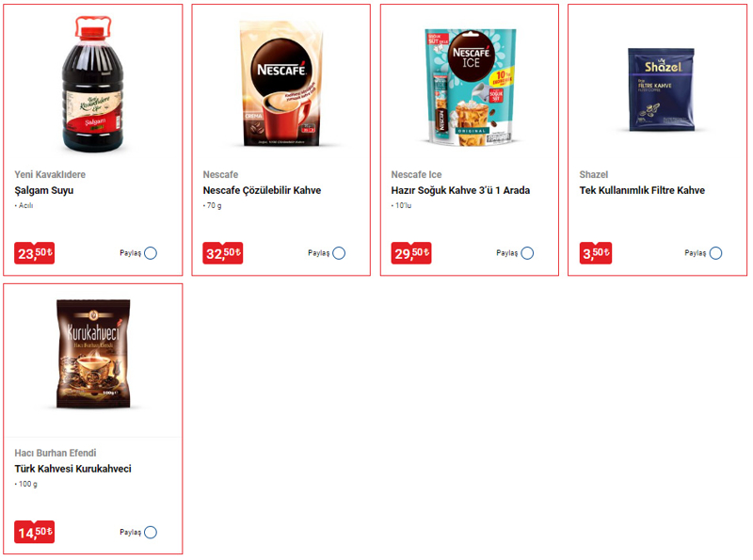753x560 pixels.
Task: Select Paylaş circle for Türk Kahvesi Kurukahveci
Action: pyautogui.click(x=151, y=532)
